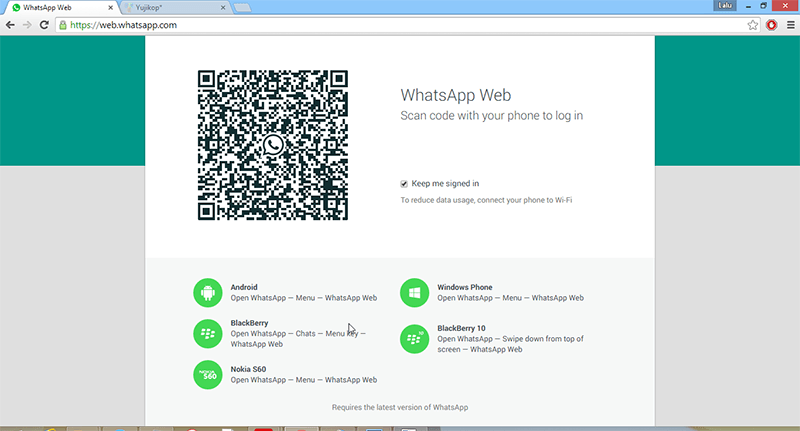Click the Android heading text
Viewport: 800px width, 431px height.
(244, 287)
